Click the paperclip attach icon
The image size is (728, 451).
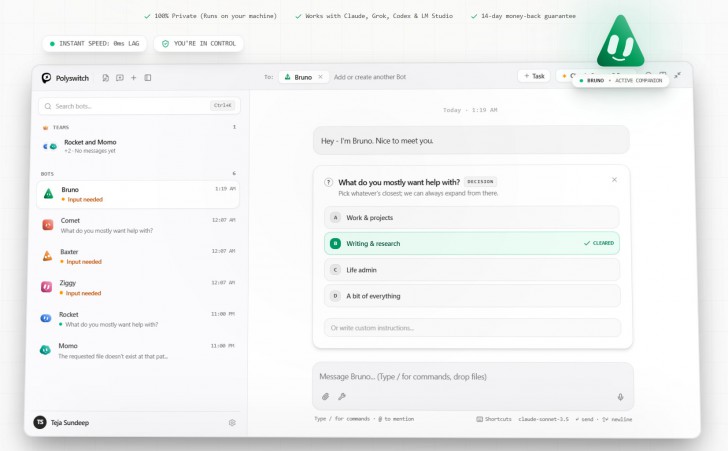click(325, 397)
